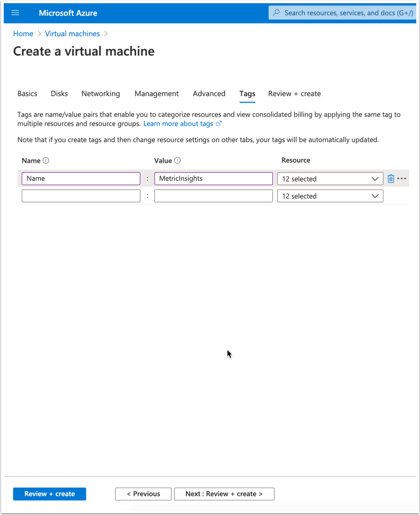Switch to the Basics tab
420x515 pixels.
coord(27,93)
